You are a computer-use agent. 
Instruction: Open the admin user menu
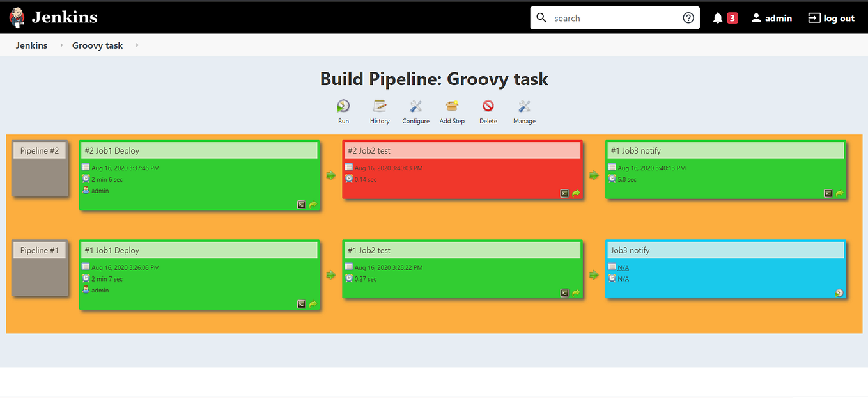[x=771, y=17]
